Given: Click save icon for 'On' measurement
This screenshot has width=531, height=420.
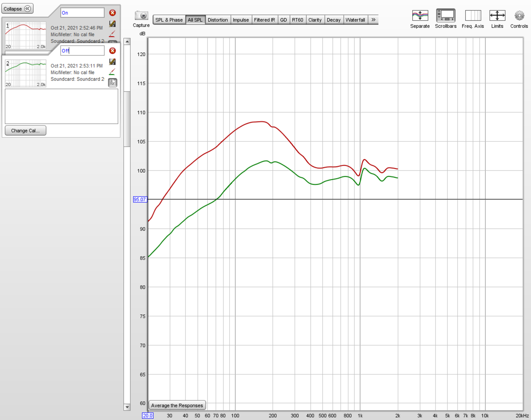Looking at the screenshot, I should pos(112,24).
